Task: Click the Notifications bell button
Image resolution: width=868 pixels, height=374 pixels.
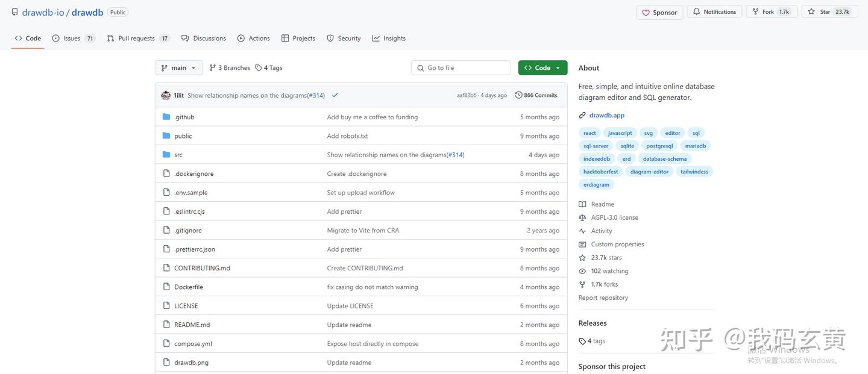Action: click(714, 12)
